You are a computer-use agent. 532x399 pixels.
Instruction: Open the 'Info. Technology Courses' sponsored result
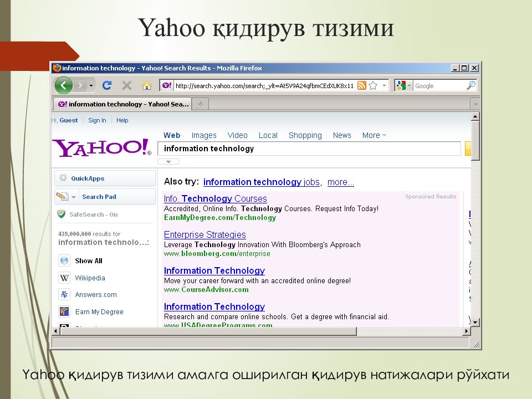tap(216, 198)
